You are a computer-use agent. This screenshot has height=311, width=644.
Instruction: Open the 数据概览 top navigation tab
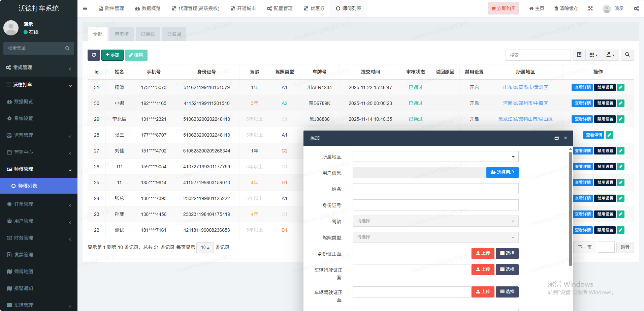tap(148, 8)
